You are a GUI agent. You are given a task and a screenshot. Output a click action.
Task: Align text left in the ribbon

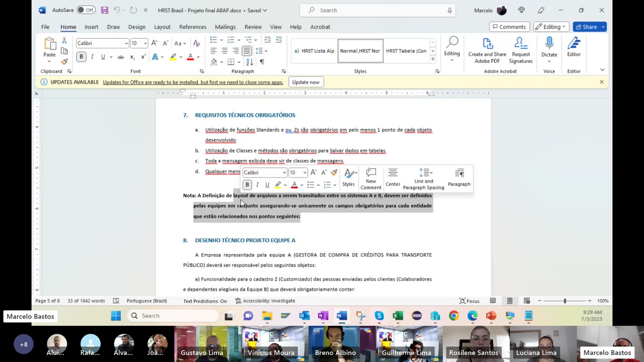[x=213, y=51]
